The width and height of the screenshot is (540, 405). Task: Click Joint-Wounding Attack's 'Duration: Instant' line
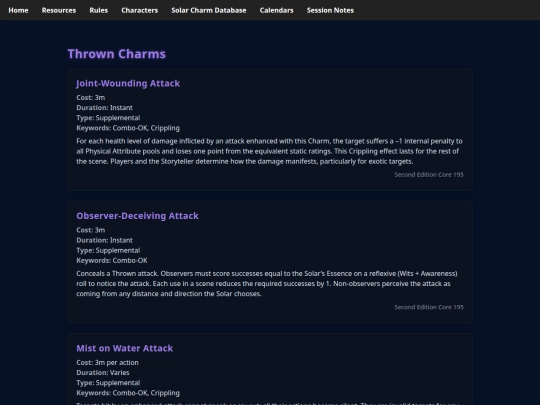(104, 108)
